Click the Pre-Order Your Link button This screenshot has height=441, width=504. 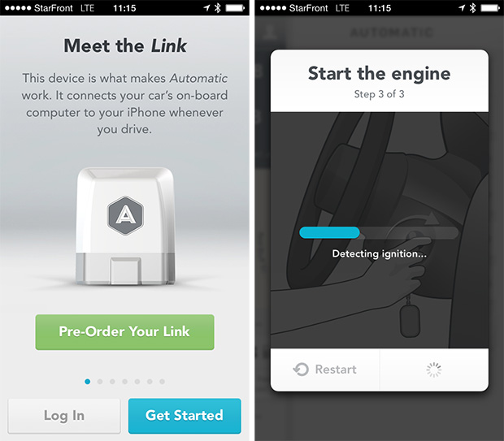point(124,332)
